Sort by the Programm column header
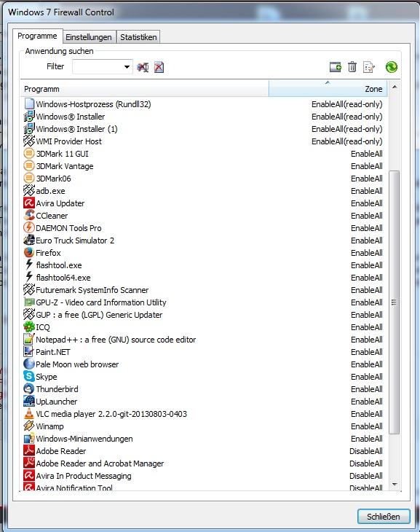 [x=144, y=89]
